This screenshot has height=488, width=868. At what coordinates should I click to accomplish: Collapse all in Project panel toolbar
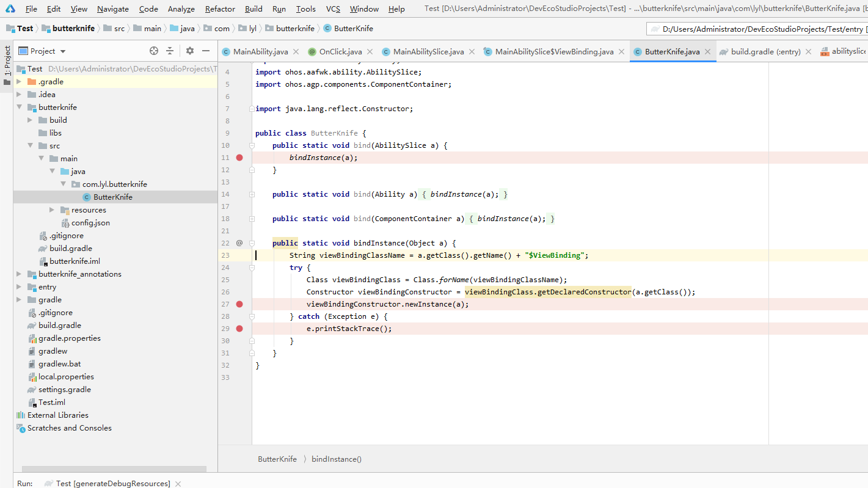coord(170,51)
